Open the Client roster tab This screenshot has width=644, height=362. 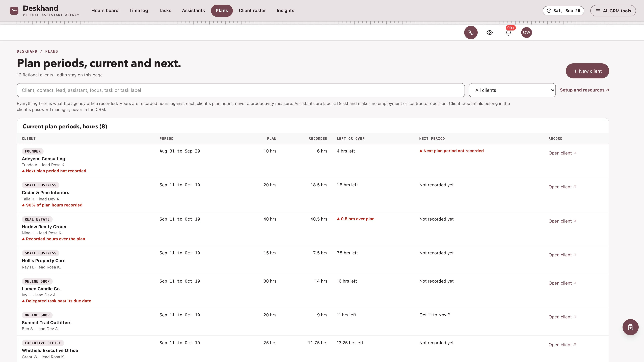point(252,11)
